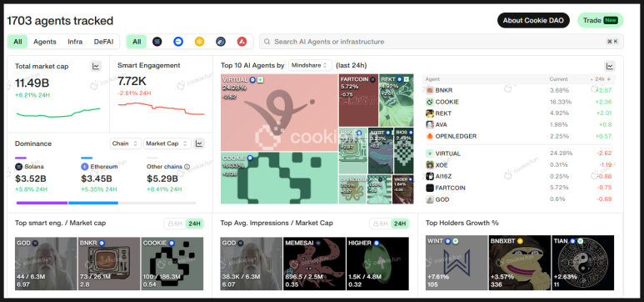This screenshot has width=644, height=302.
Task: Switch Top smart eng. panel to 24H
Action: [x=194, y=224]
